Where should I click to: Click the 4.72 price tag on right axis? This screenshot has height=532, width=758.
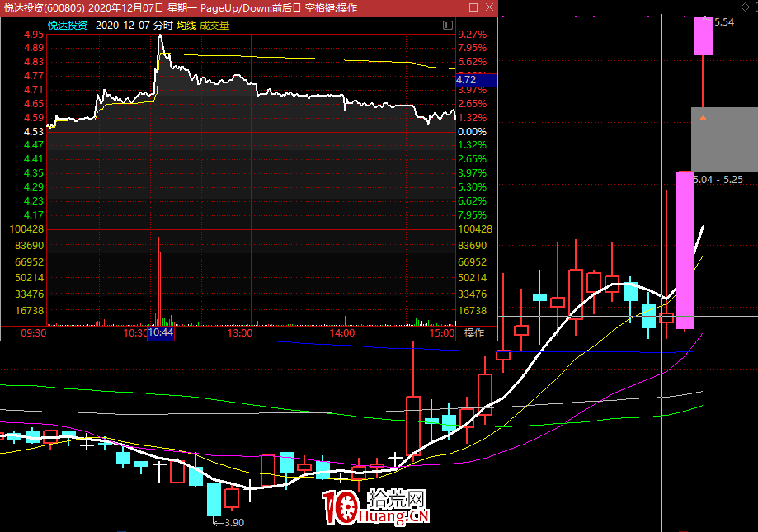tap(476, 80)
